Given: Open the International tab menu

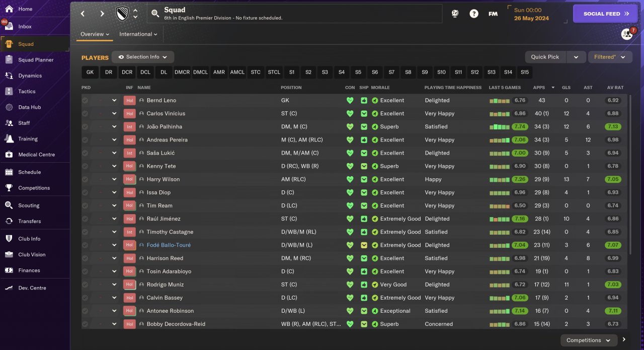Looking at the screenshot, I should [138, 34].
